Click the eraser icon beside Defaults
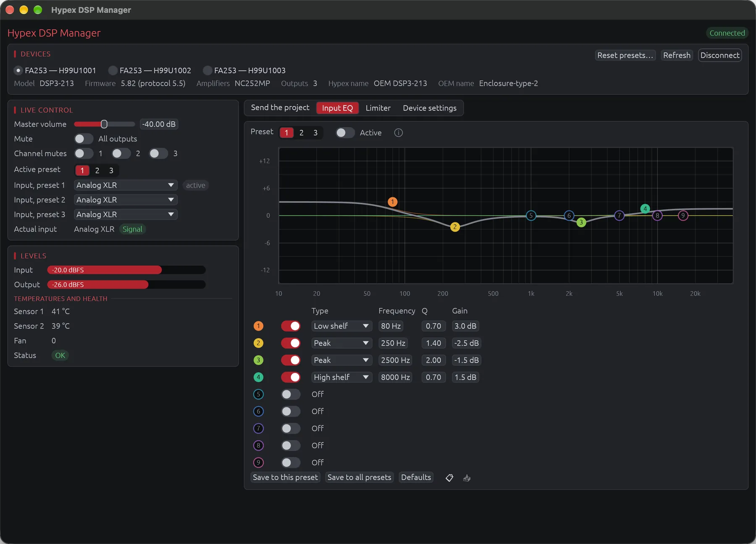The height and width of the screenshot is (544, 756). click(x=449, y=478)
